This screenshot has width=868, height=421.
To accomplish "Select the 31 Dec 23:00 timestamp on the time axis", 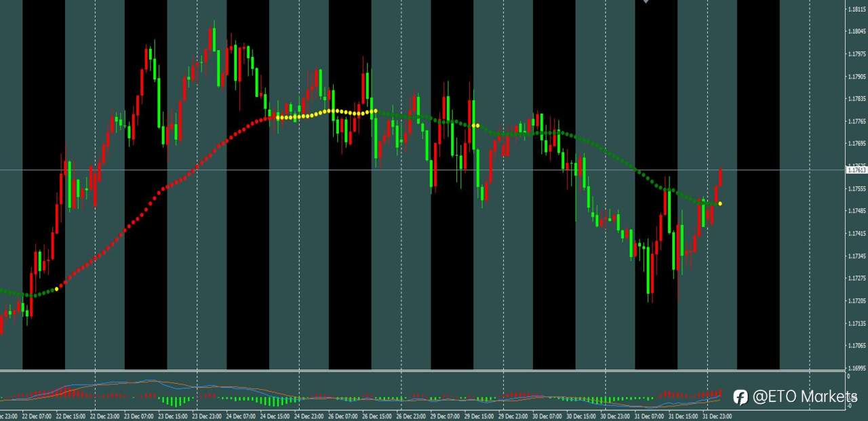I will pos(717,416).
